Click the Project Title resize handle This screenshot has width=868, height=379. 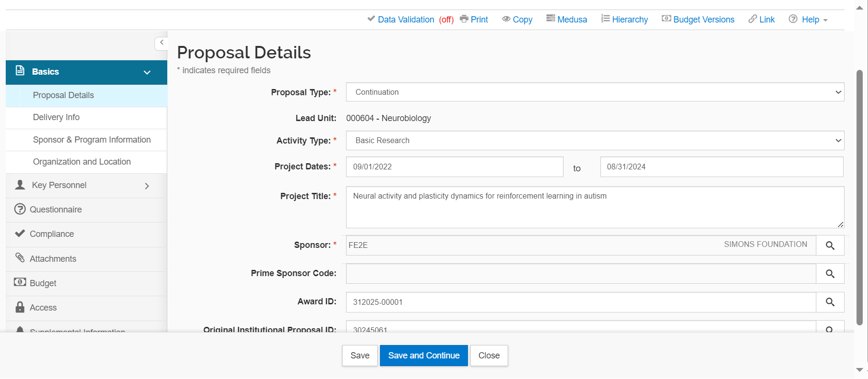(x=841, y=224)
